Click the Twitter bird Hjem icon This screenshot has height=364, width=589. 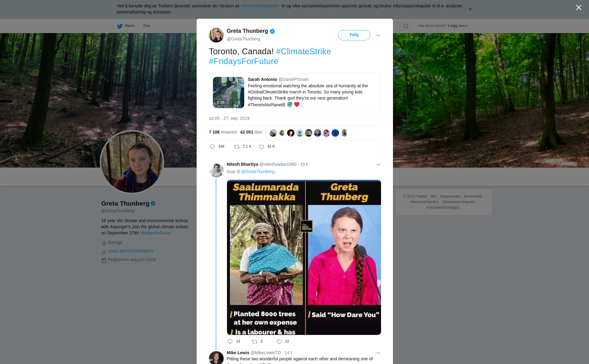[120, 26]
